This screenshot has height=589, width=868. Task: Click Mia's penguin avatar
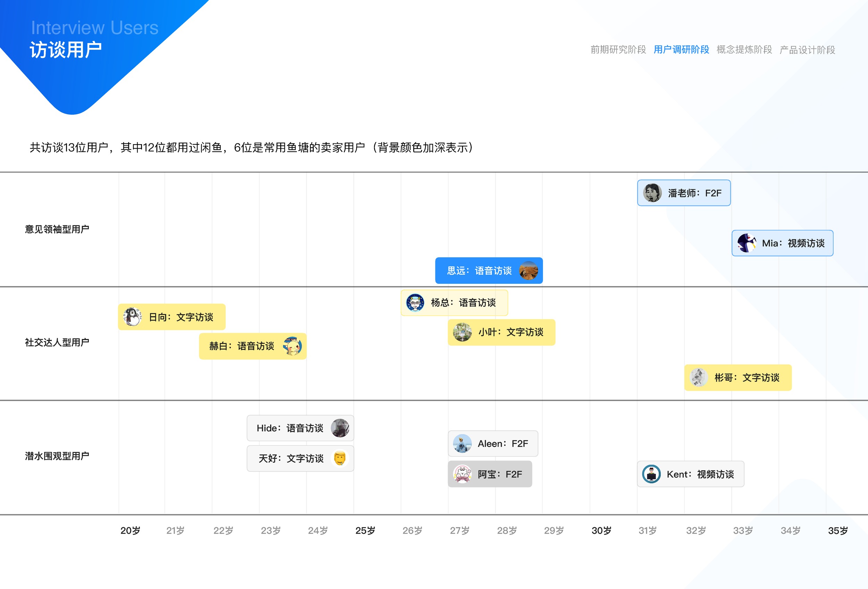(x=746, y=243)
